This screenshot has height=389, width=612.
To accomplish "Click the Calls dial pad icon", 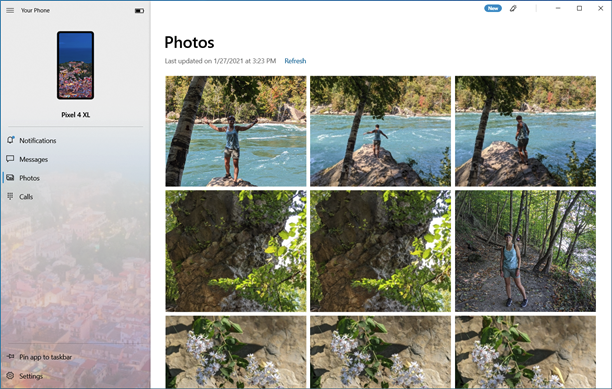I will pyautogui.click(x=10, y=196).
